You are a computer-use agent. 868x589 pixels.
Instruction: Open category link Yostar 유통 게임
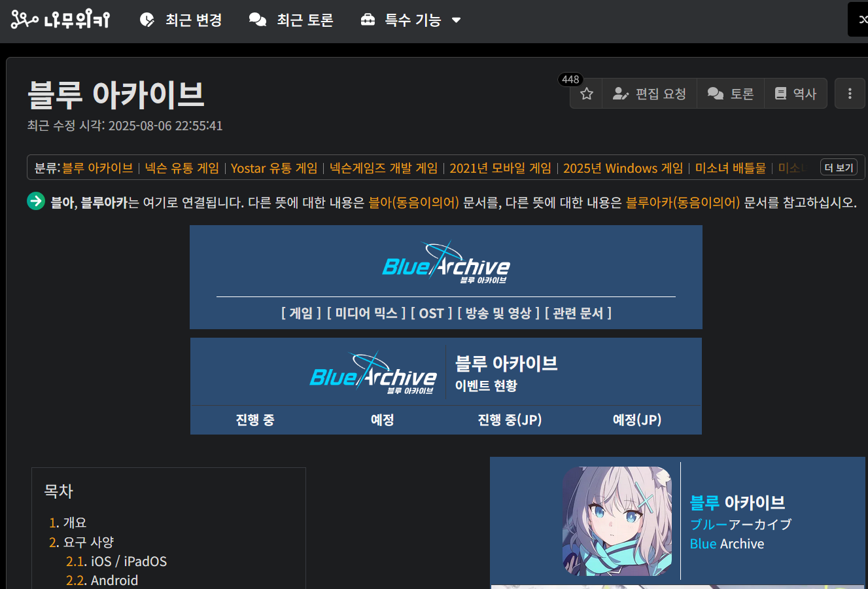pyautogui.click(x=274, y=168)
